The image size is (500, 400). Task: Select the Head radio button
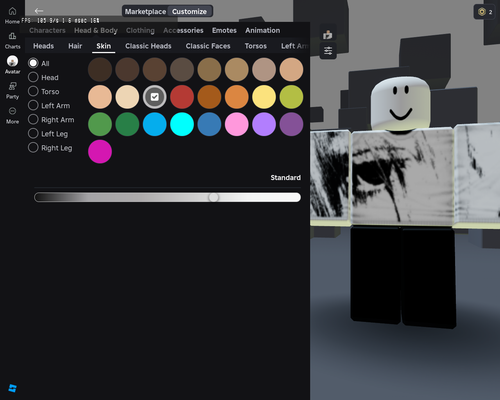pos(33,77)
